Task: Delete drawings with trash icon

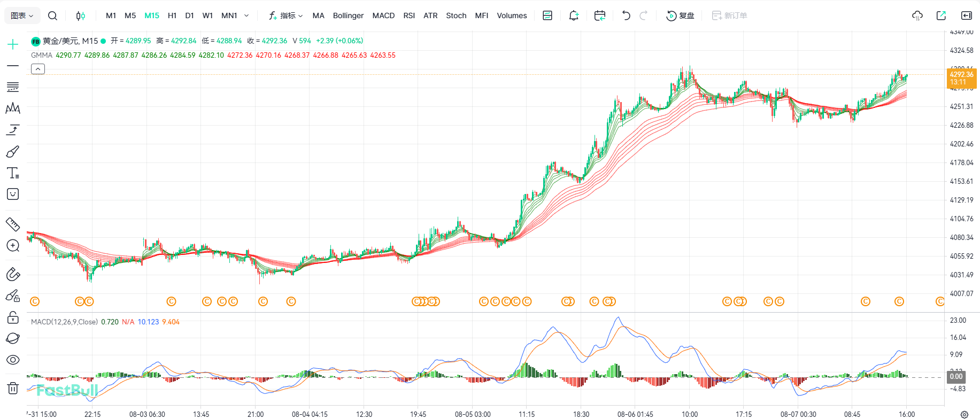Action: [x=13, y=388]
